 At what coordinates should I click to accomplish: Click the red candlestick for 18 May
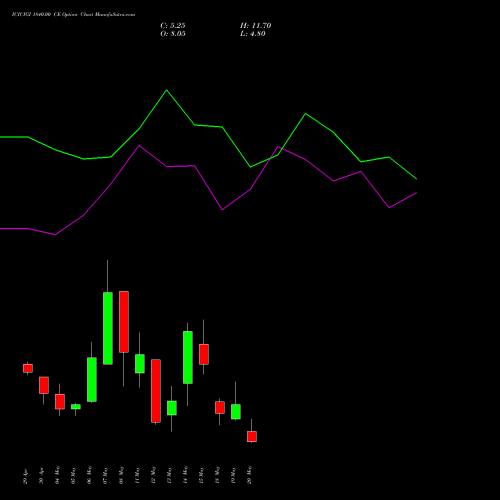tap(220, 408)
